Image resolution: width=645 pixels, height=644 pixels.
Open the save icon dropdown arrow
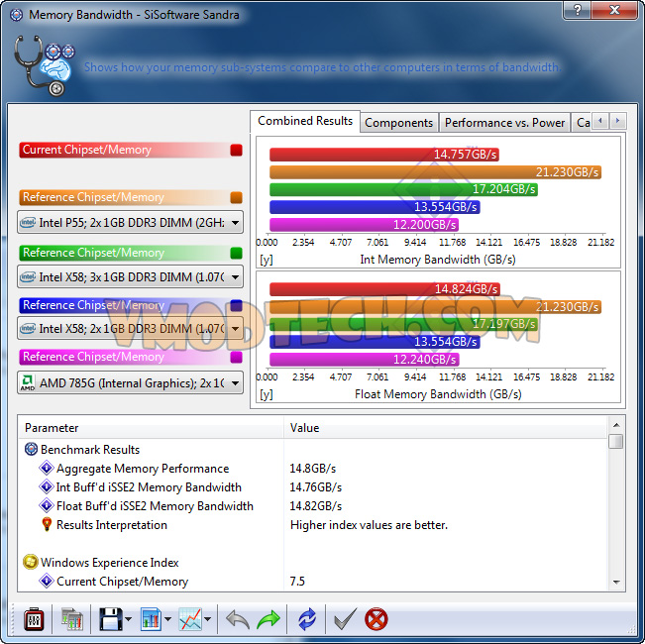click(129, 619)
